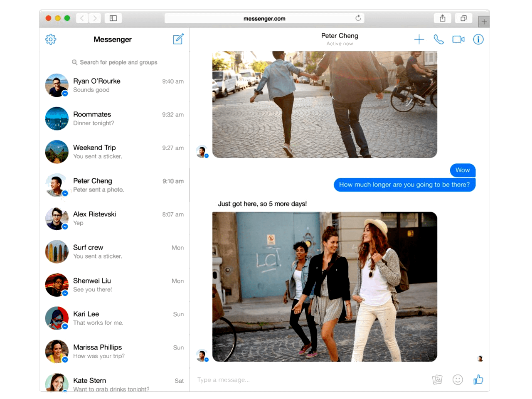Open Messenger settings via the gear icon
Image resolution: width=532 pixels, height=399 pixels.
tap(50, 39)
